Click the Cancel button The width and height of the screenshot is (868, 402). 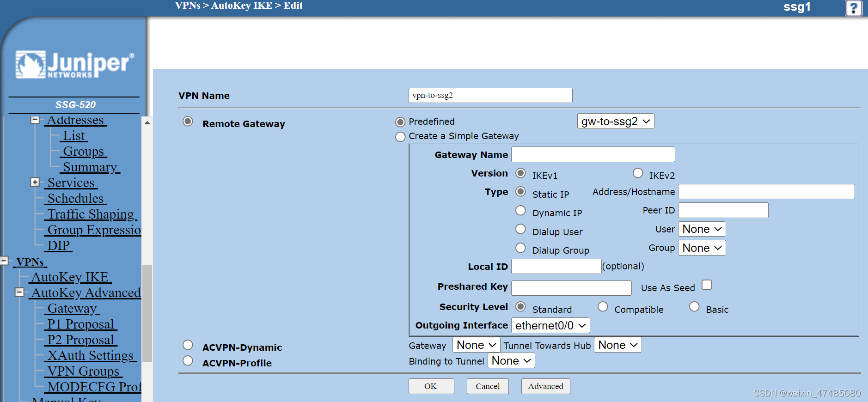pos(488,386)
